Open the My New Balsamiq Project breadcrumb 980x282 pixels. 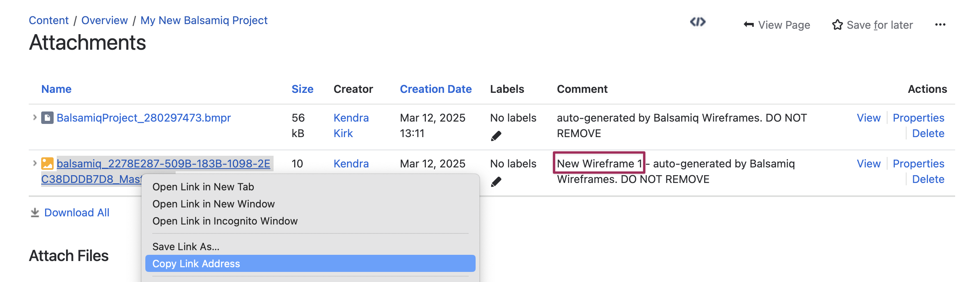coord(204,20)
